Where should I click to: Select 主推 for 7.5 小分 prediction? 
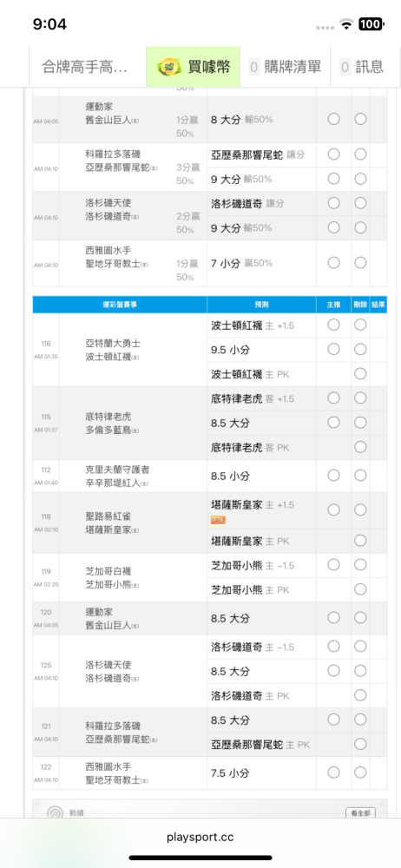[x=333, y=773]
